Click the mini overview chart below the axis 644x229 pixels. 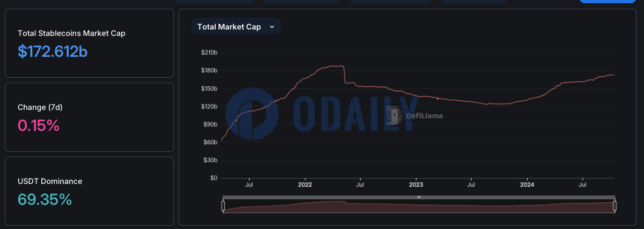coord(419,207)
